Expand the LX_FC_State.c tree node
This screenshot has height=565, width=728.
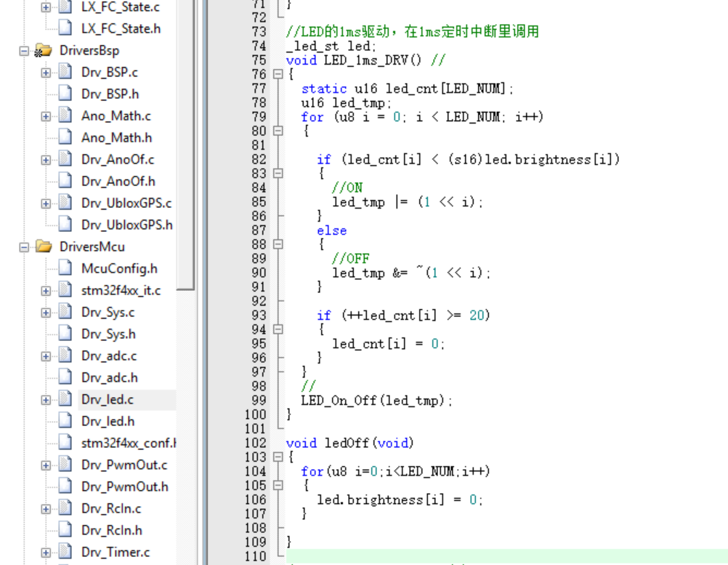[x=46, y=7]
